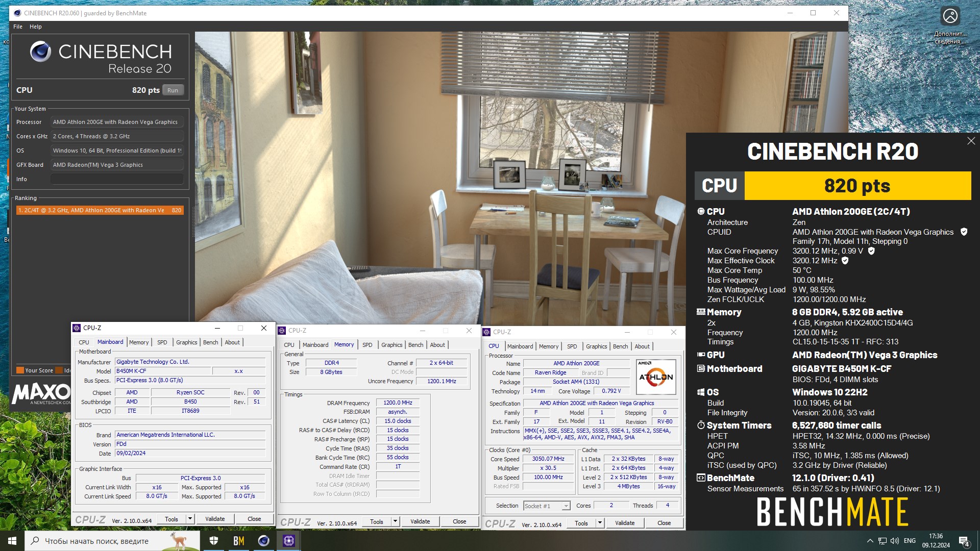980x551 pixels.
Task: Click the Cinebench Info input field
Action: 117,179
